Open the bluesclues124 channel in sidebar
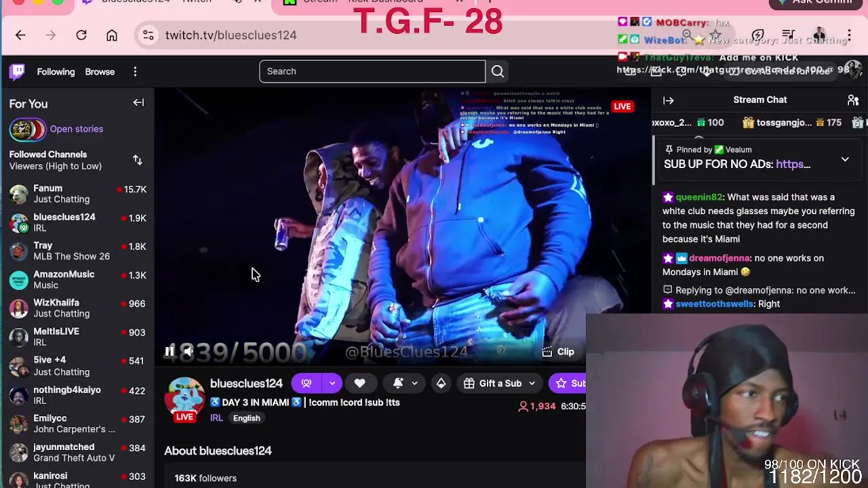 pos(77,222)
